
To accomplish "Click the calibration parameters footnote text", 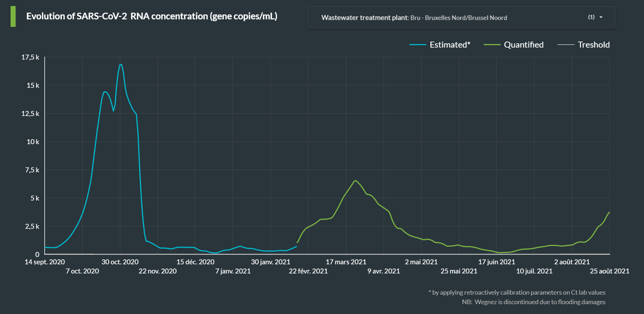I will pos(517,293).
